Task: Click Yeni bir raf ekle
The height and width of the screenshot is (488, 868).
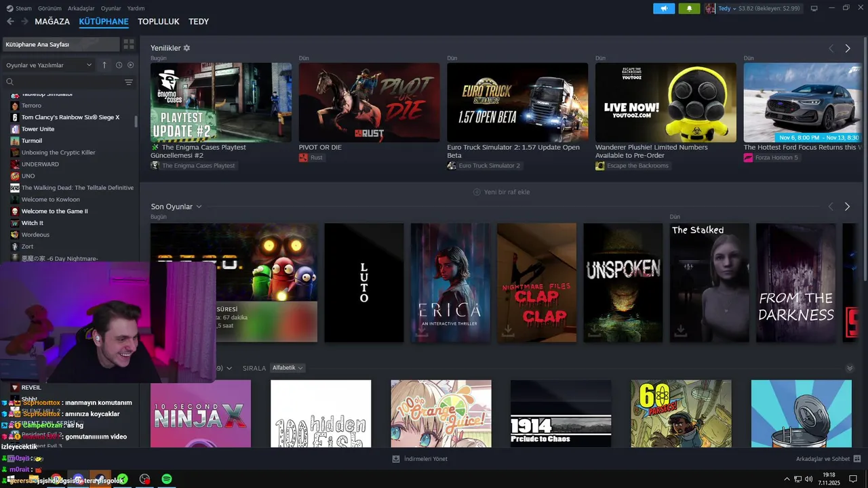Action: (501, 192)
